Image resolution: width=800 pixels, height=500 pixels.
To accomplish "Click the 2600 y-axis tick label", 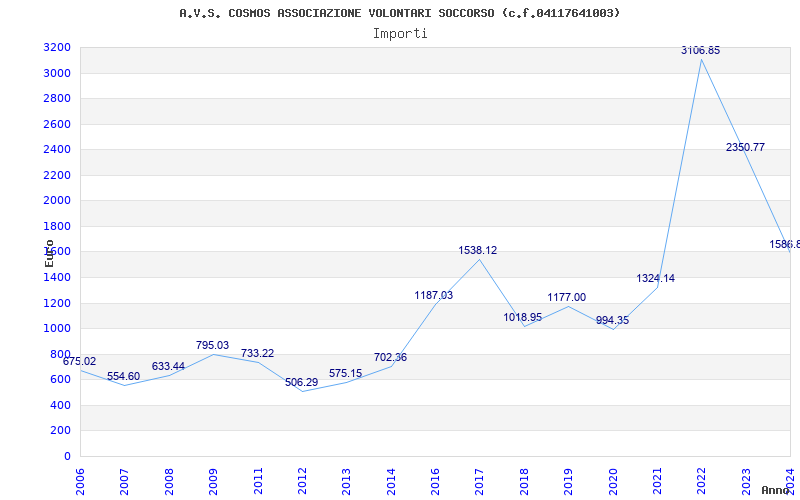I will 57,124.
